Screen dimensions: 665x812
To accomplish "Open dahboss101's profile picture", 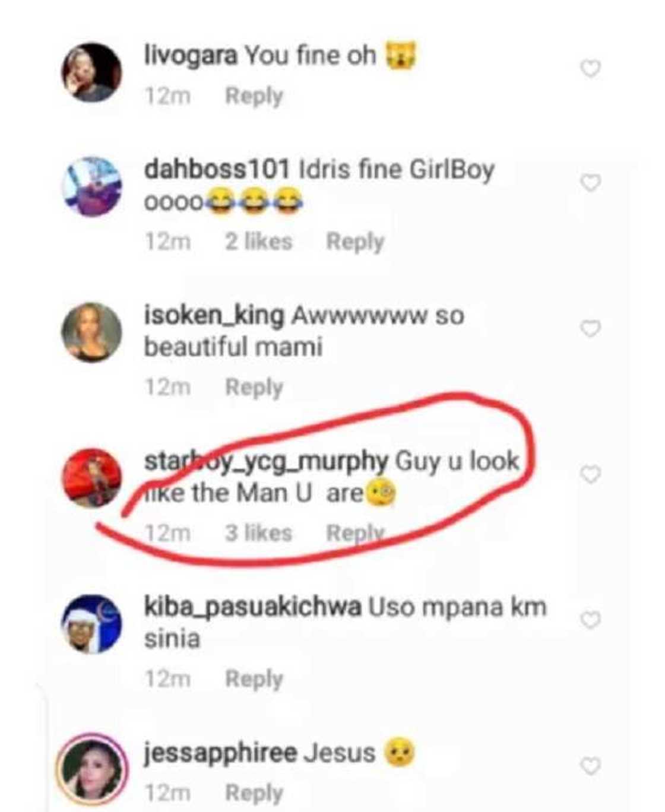I will pyautogui.click(x=92, y=187).
